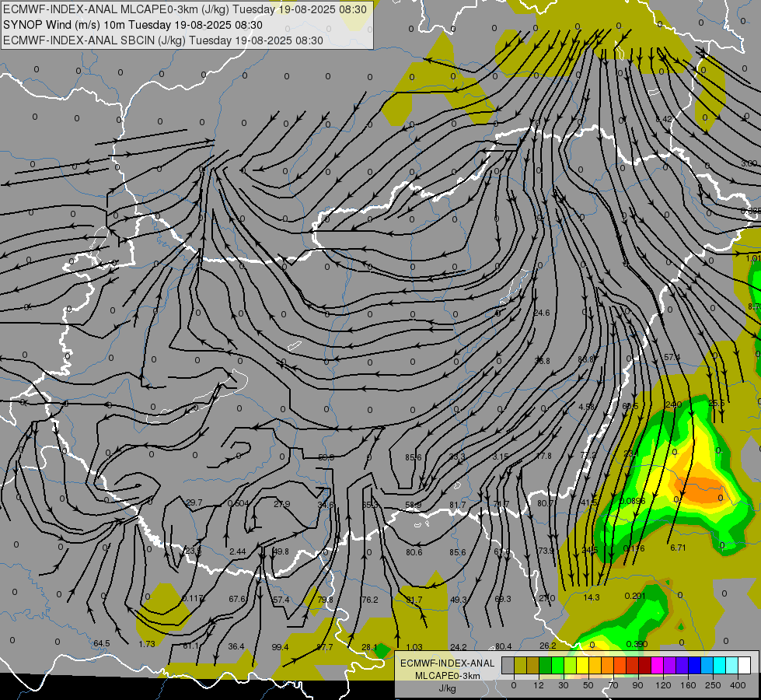Viewport: 761px width, 700px height.
Task: Click the map value 28.1
Action: click(369, 646)
